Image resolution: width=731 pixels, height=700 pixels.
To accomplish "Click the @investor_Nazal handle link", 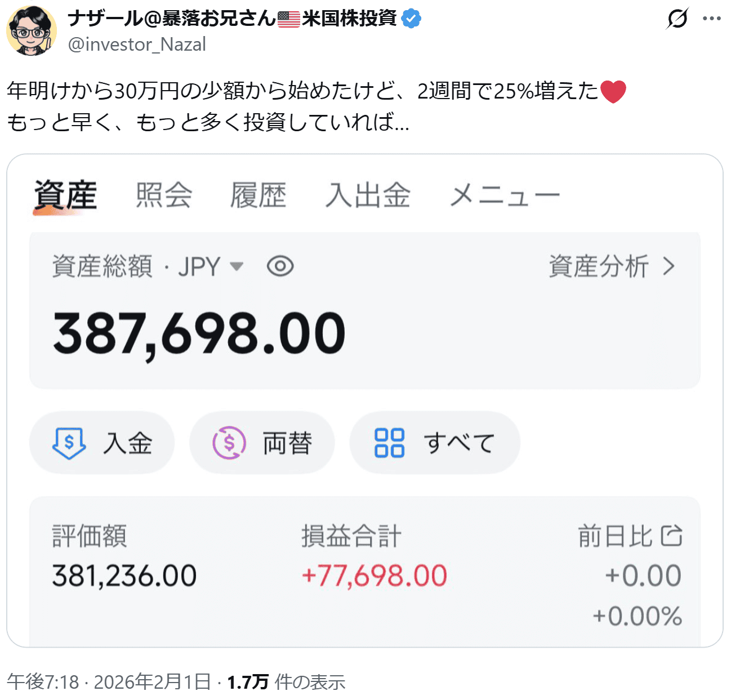I will pos(137,44).
